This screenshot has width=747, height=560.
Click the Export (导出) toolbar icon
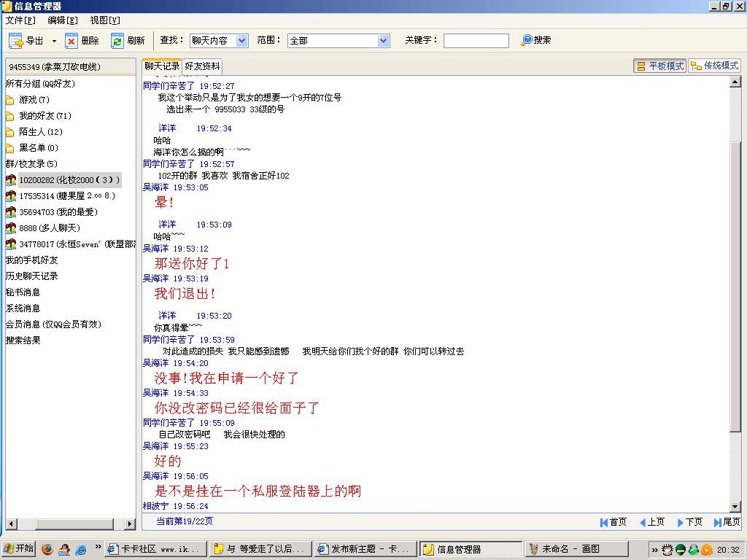coord(16,41)
